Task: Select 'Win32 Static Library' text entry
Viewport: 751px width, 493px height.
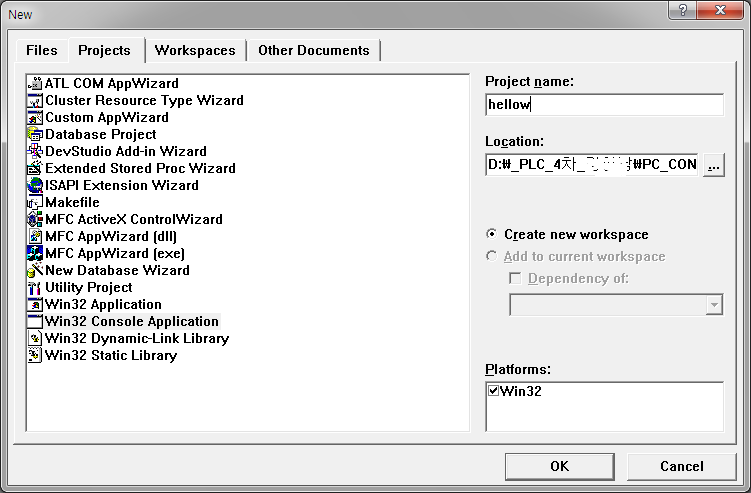Action: pyautogui.click(x=111, y=355)
